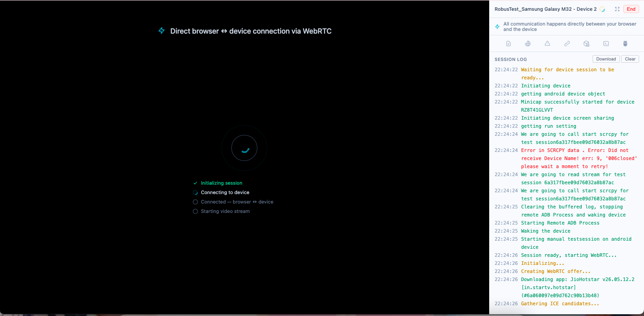Click the SESSION LOG heading
This screenshot has width=644, height=316.
click(x=511, y=59)
